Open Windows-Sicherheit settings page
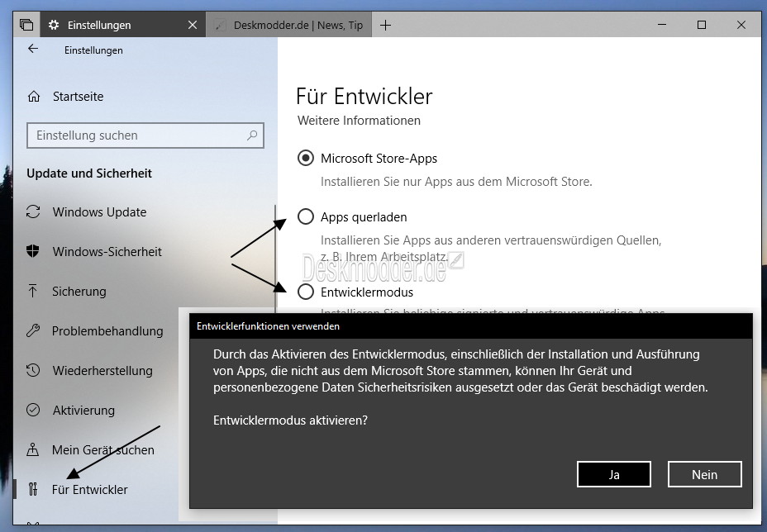 click(107, 251)
